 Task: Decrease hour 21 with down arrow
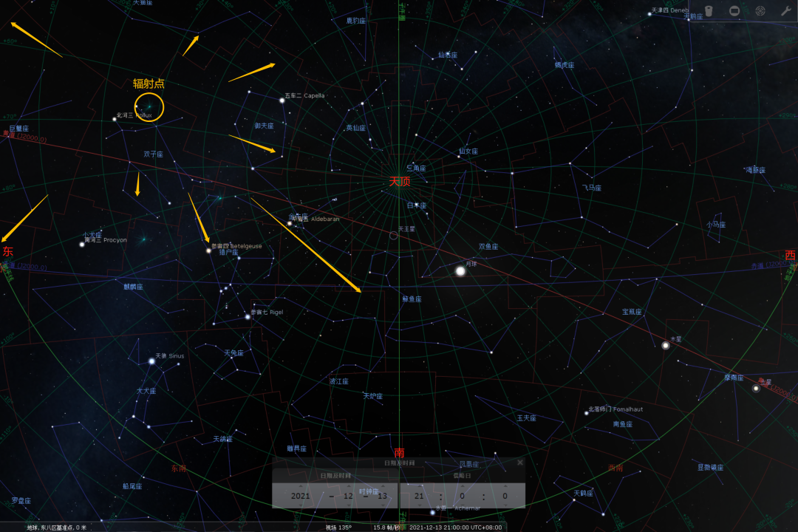click(x=419, y=505)
